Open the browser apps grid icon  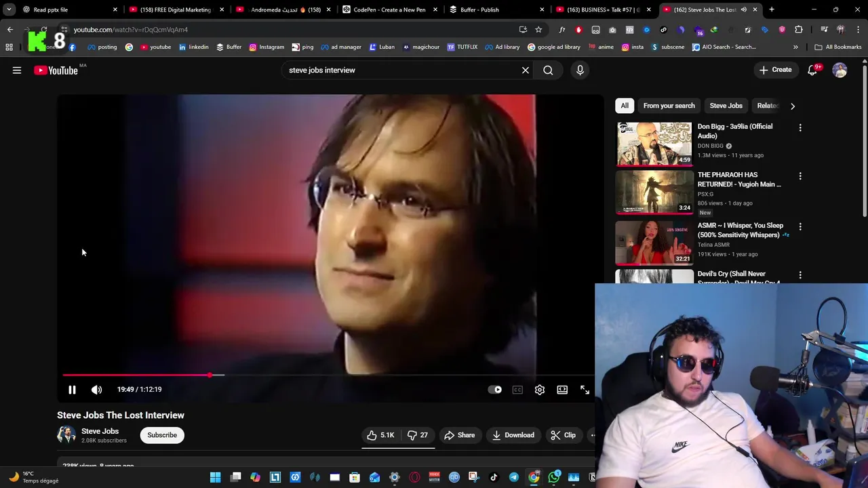9,47
